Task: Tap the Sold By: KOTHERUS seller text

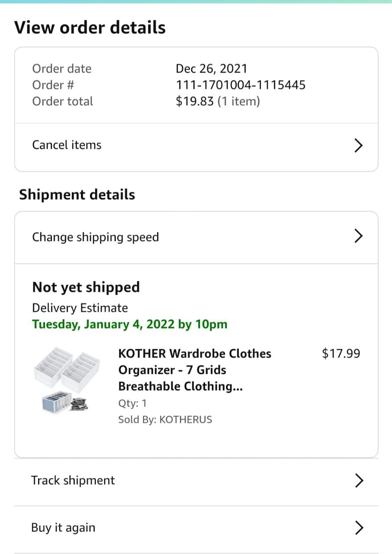Action: [165, 419]
